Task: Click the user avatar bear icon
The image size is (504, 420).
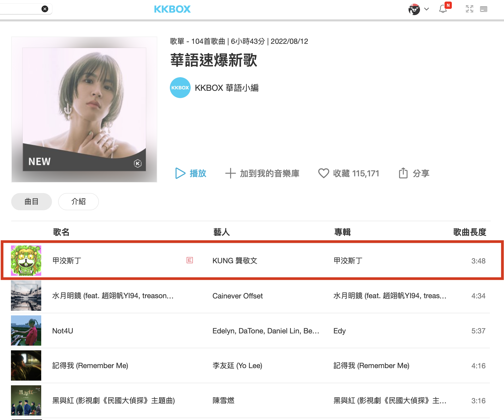Action: tap(414, 9)
